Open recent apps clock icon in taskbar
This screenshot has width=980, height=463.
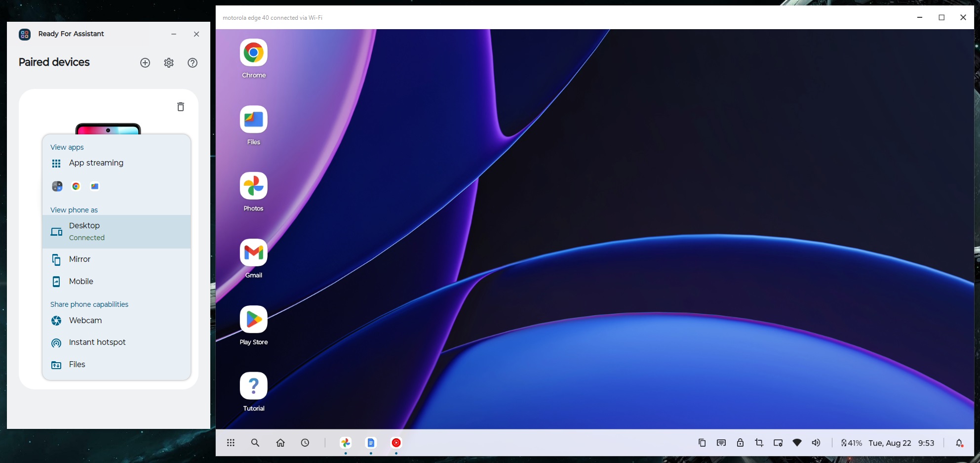[305, 443]
